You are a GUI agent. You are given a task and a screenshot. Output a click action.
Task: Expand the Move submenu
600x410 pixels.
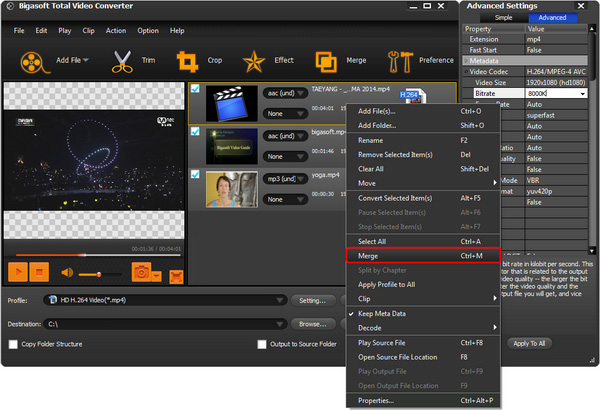tap(423, 183)
